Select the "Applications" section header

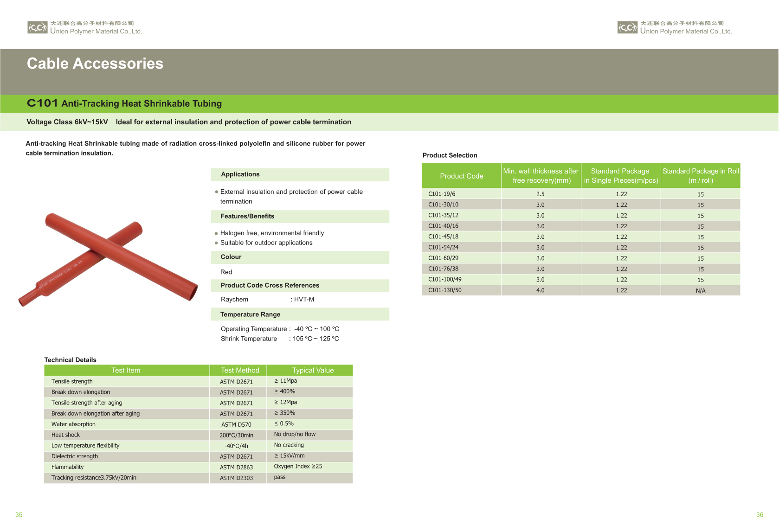tap(240, 174)
